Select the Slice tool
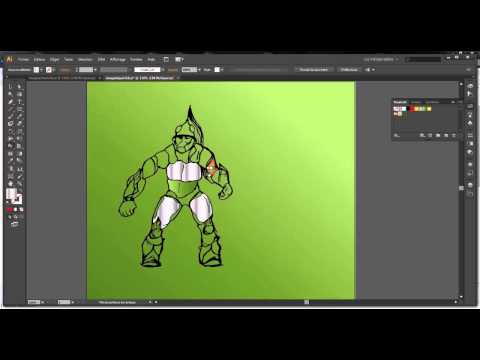The height and width of the screenshot is (360, 480). (20, 176)
